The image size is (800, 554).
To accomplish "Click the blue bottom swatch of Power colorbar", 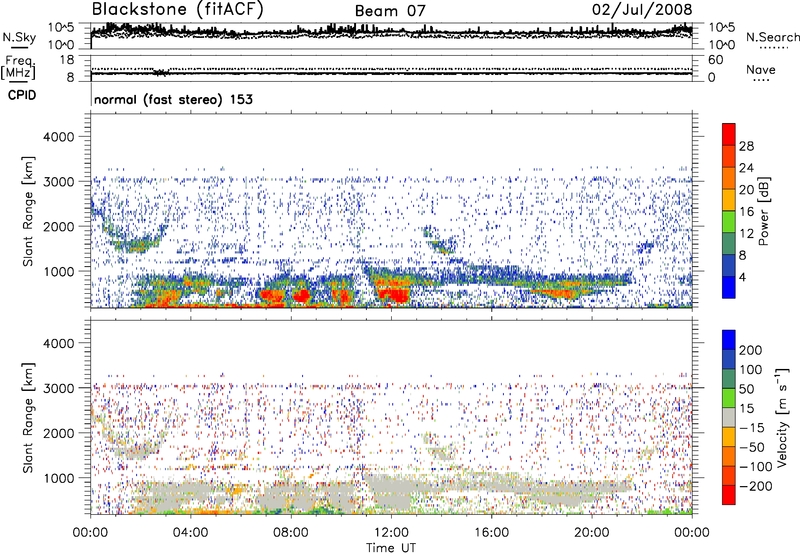I will click(x=729, y=287).
